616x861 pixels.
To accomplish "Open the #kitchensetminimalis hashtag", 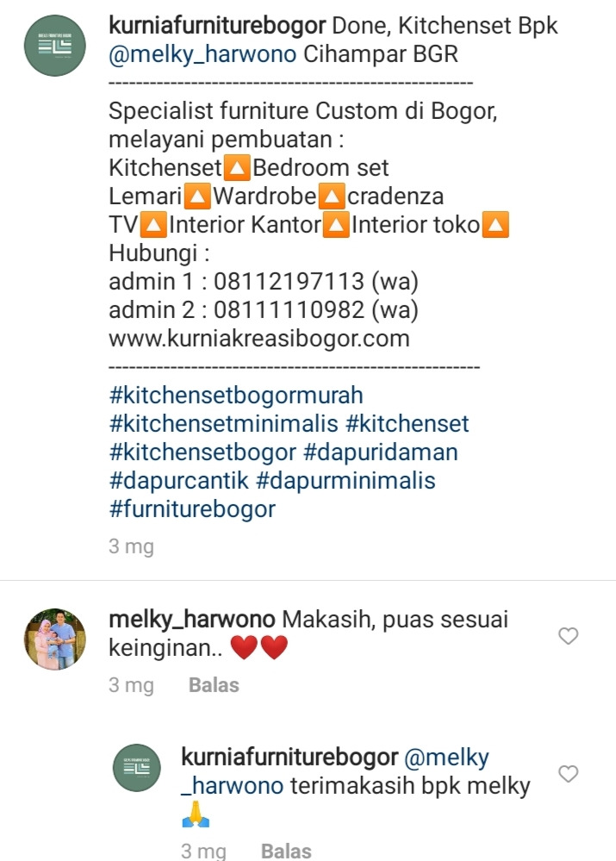I will coord(223,424).
